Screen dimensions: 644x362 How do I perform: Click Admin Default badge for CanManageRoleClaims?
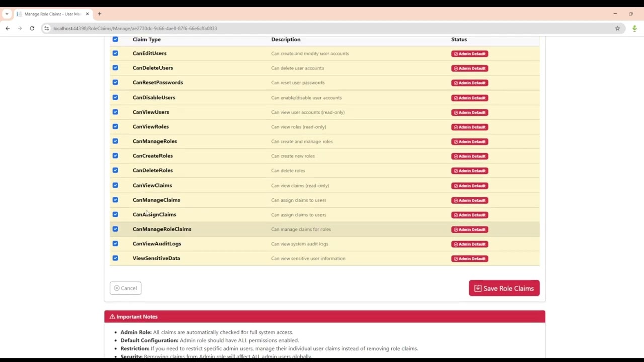pyautogui.click(x=469, y=229)
